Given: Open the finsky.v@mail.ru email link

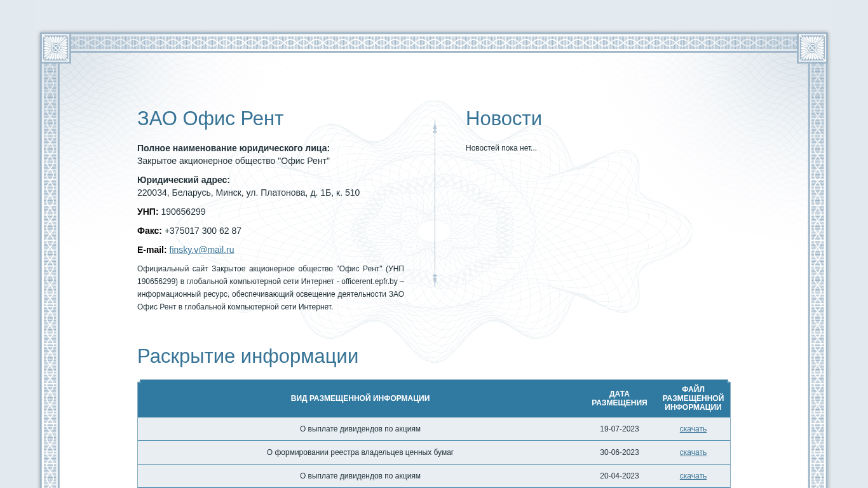Looking at the screenshot, I should click(201, 250).
